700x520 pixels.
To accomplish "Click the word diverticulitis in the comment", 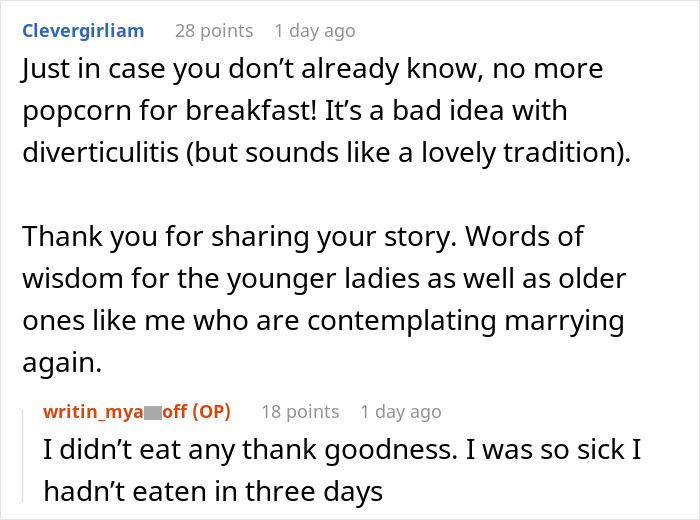I will click(100, 152).
